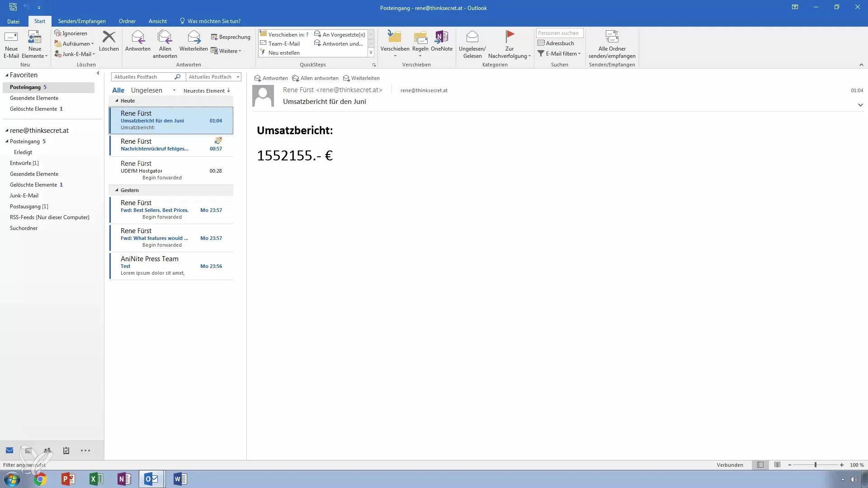This screenshot has height=488, width=868.
Task: Select the Neu erstellen quick step
Action: [280, 53]
